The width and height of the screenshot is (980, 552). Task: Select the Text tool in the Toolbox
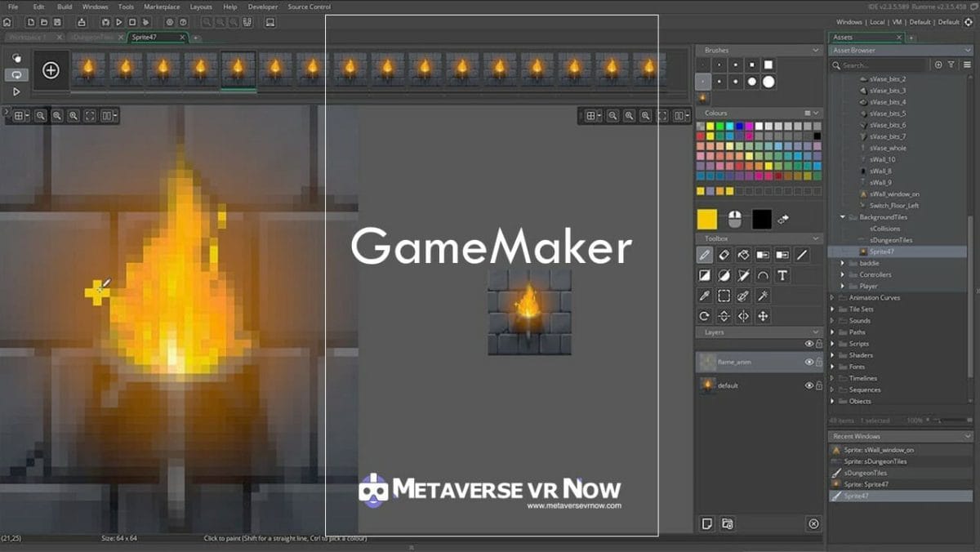782,275
